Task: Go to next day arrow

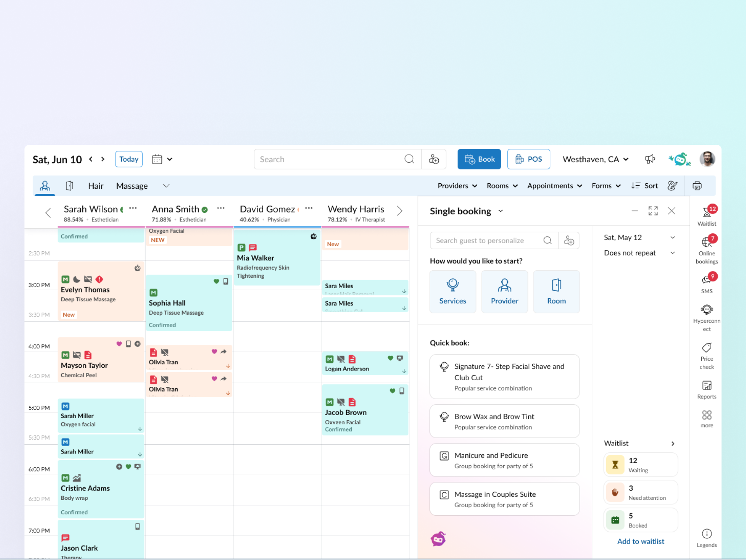Action: pos(103,159)
